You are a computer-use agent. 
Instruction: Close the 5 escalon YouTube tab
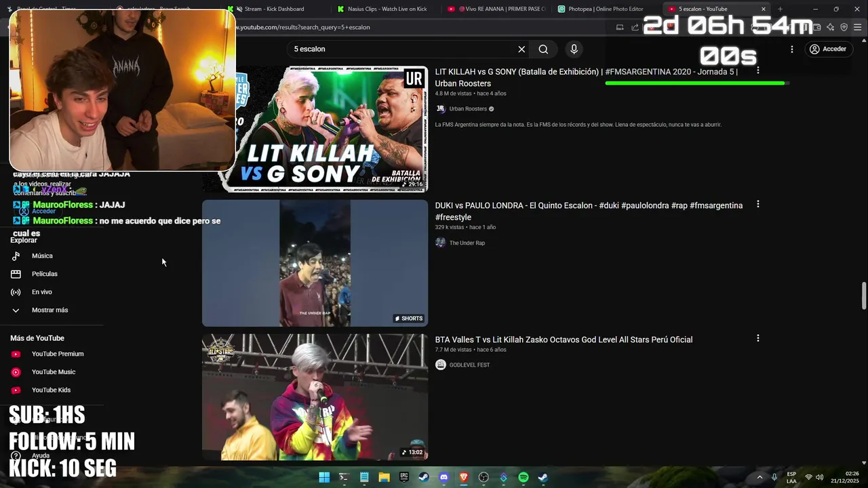[764, 9]
